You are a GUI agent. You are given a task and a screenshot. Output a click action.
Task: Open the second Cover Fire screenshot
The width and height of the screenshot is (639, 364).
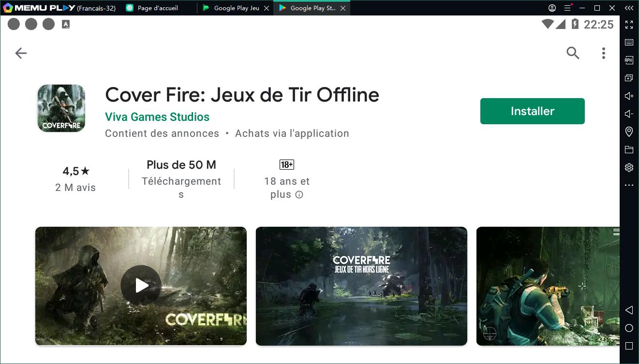point(361,286)
